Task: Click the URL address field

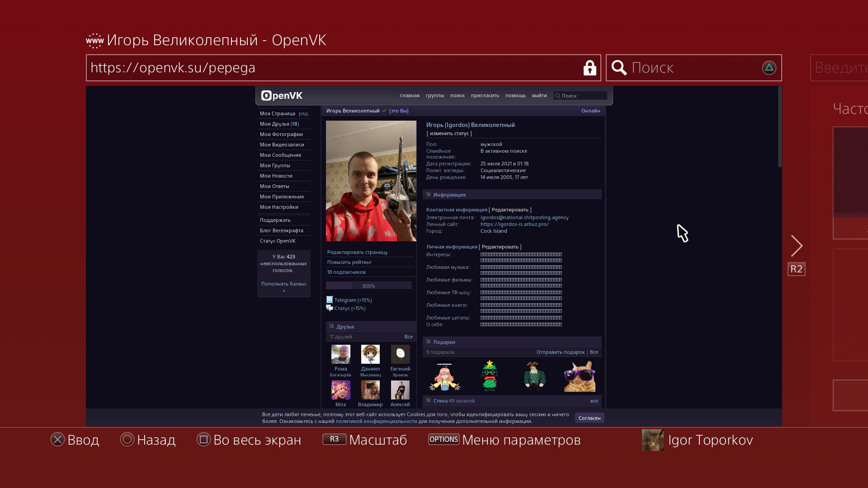Action: [335, 68]
